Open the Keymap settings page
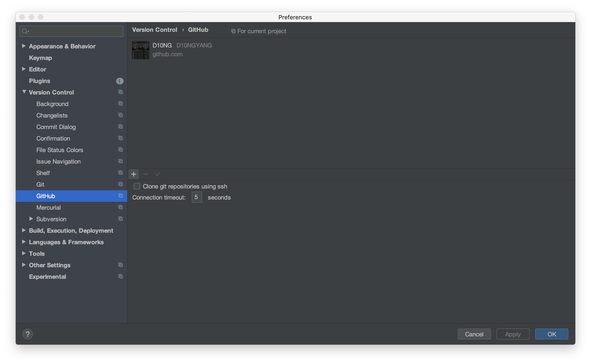Image resolution: width=591 pixels, height=364 pixels. pyautogui.click(x=71, y=58)
